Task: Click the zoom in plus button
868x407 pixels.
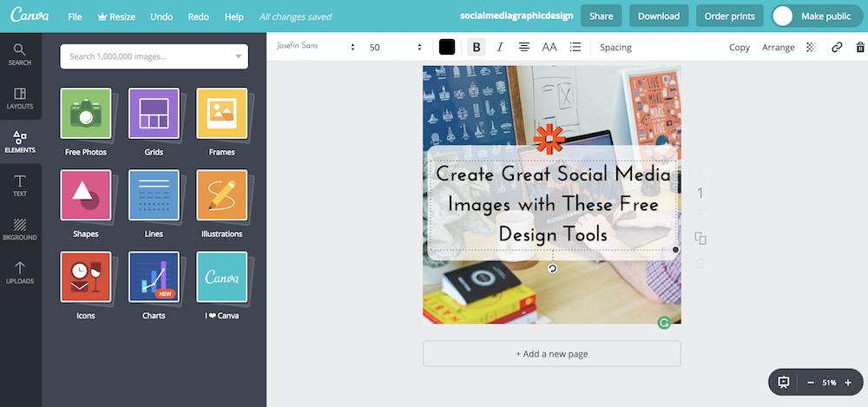Action: tap(849, 383)
